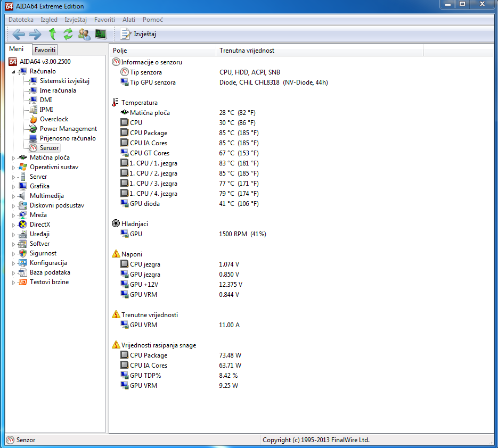Click the Trenutna vrijednost column header

pos(320,51)
